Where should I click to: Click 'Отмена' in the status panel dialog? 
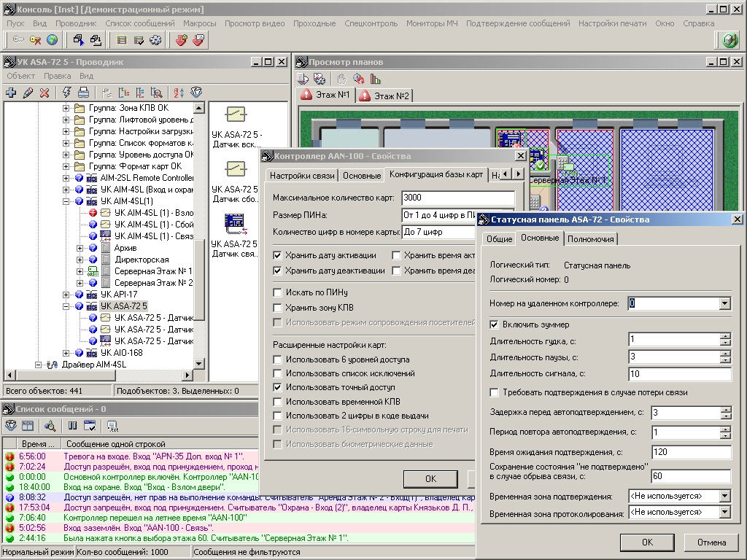click(711, 542)
